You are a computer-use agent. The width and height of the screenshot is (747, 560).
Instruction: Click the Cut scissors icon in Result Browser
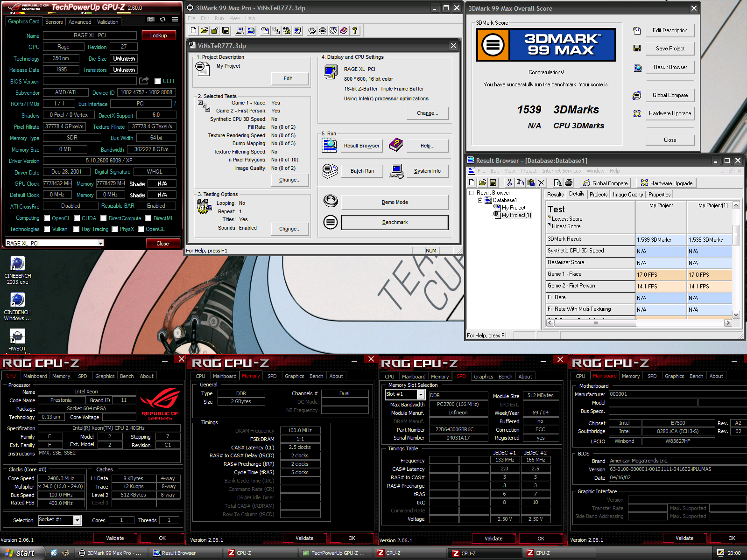pos(509,182)
